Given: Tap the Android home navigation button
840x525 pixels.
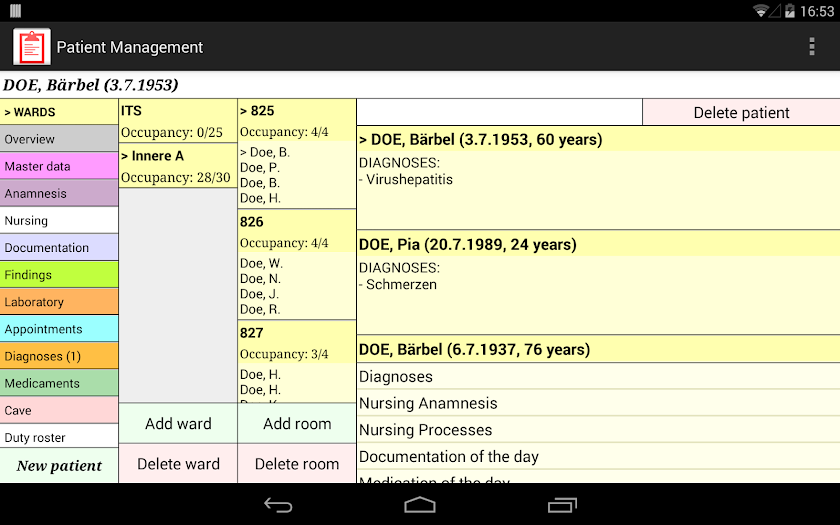Looking at the screenshot, I should click(x=420, y=505).
